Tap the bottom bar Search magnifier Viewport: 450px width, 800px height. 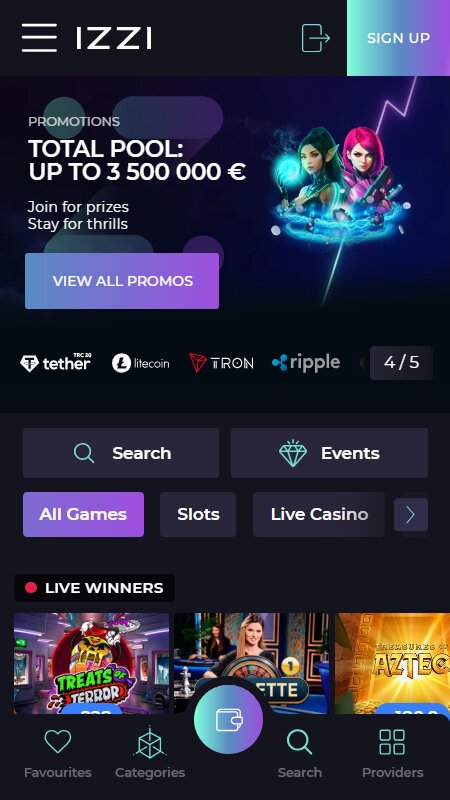point(299,742)
